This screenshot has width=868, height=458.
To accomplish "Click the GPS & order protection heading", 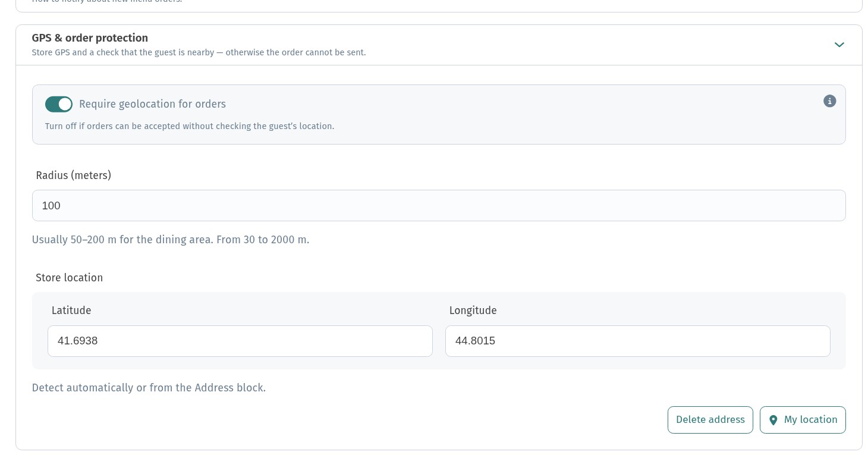I will [90, 38].
